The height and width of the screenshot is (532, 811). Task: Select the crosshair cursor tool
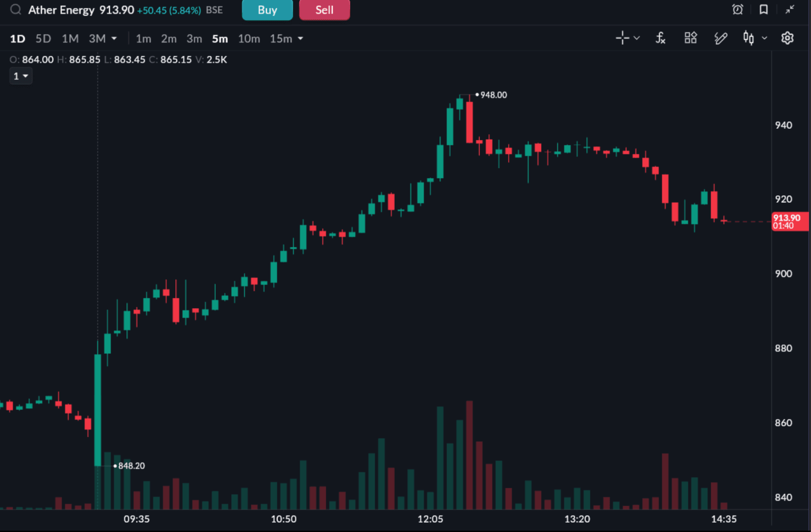click(x=622, y=38)
